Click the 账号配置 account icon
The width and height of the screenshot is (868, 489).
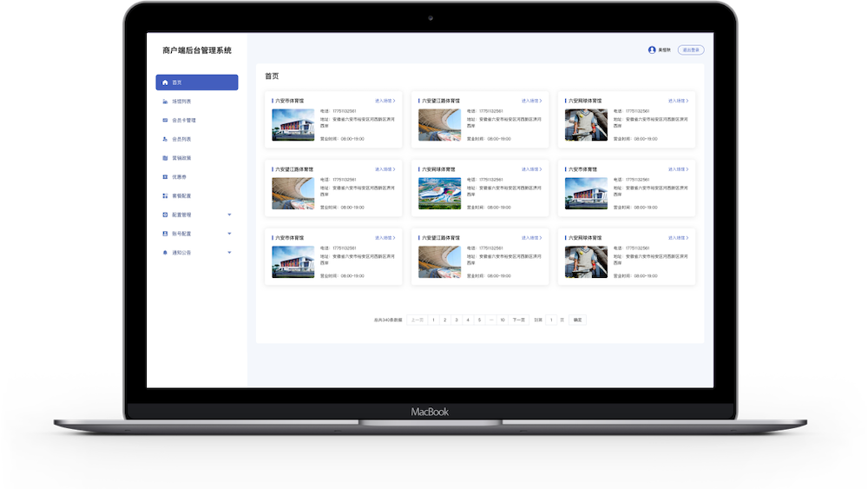pyautogui.click(x=164, y=234)
